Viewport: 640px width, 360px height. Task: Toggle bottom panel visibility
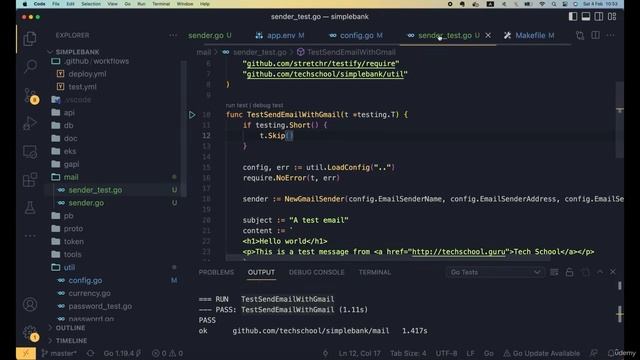pyautogui.click(x=586, y=17)
